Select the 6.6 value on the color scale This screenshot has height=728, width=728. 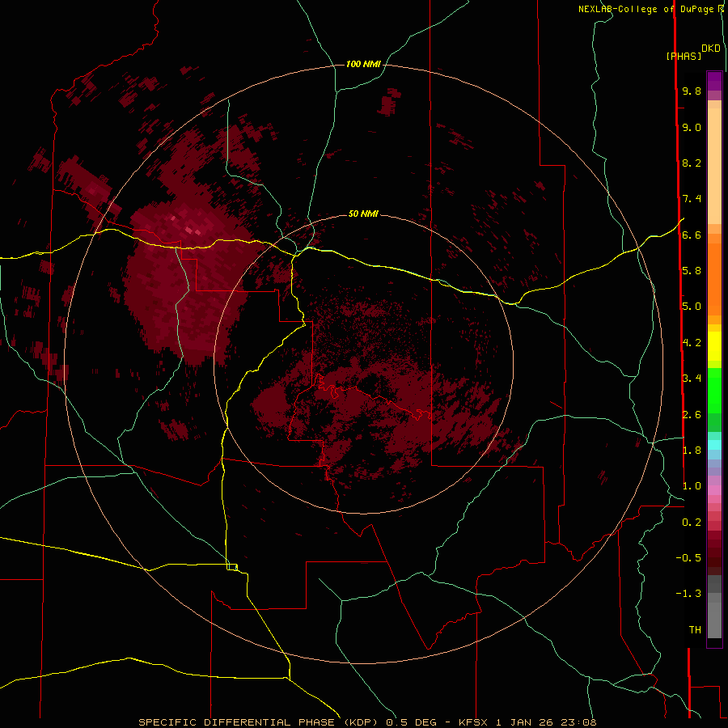(692, 235)
